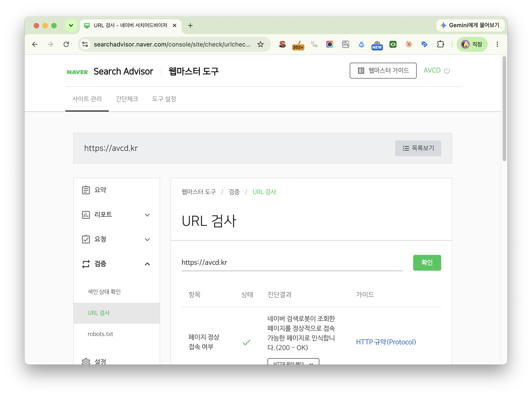Screen dimensions: 532x397
Task: Click the NAVER logo
Action: point(77,72)
